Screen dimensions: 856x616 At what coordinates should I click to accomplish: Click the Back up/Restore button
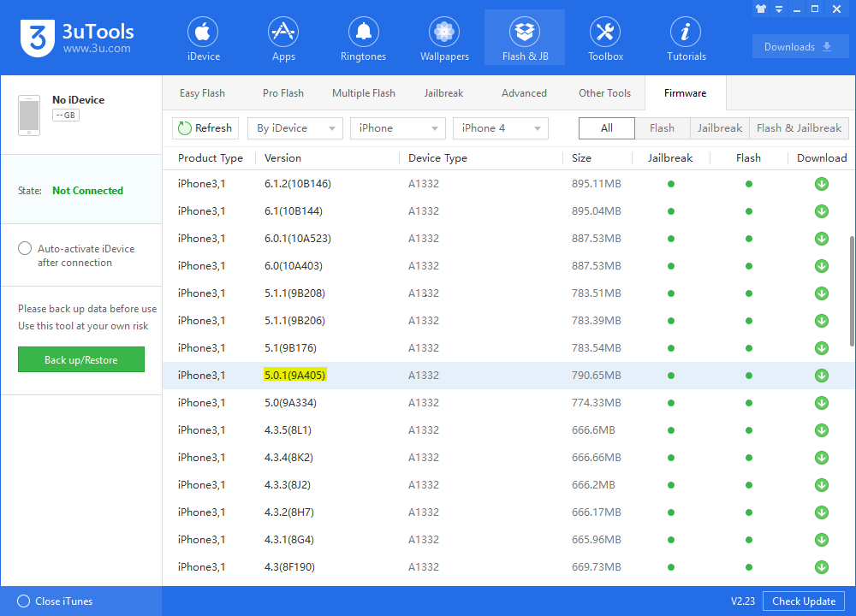point(80,359)
